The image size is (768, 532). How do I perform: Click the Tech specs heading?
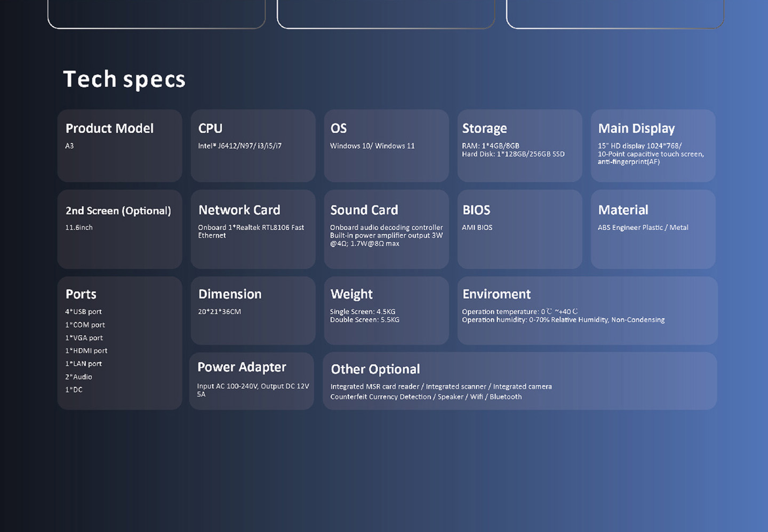pyautogui.click(x=124, y=79)
